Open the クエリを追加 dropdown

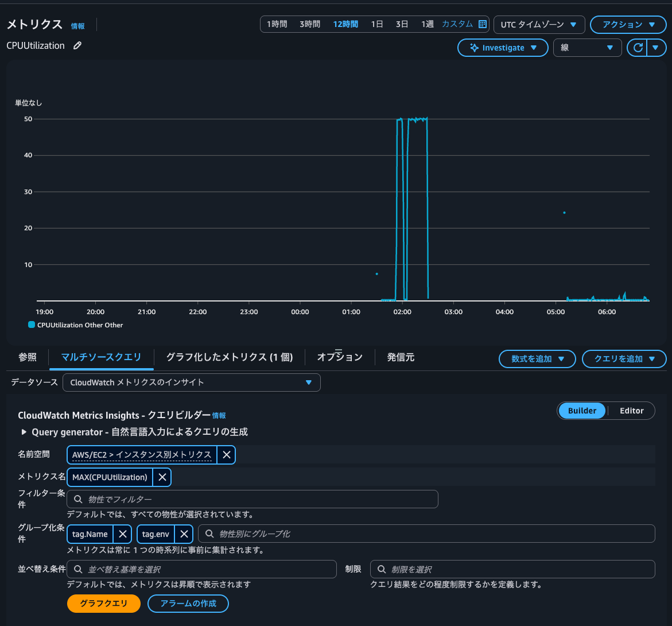624,359
